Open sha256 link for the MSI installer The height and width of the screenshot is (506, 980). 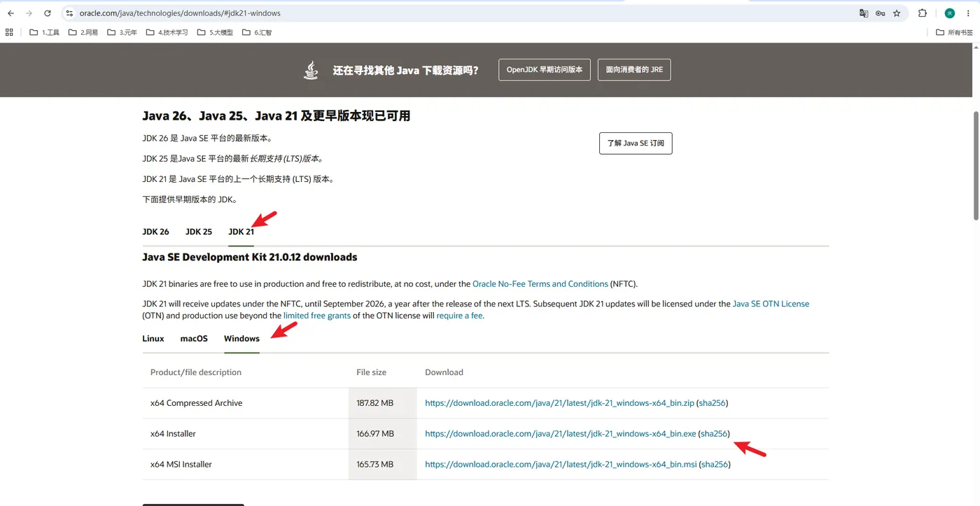coord(715,465)
